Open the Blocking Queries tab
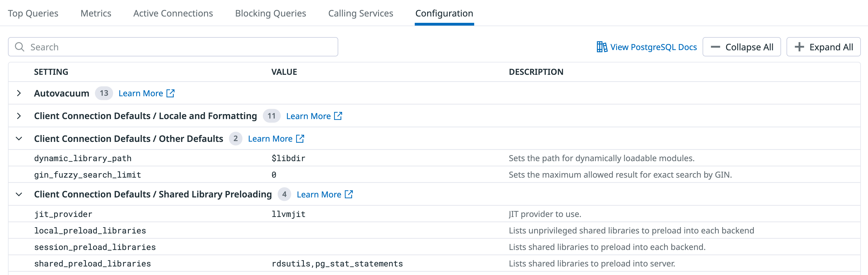Image resolution: width=868 pixels, height=275 pixels. coord(270,13)
